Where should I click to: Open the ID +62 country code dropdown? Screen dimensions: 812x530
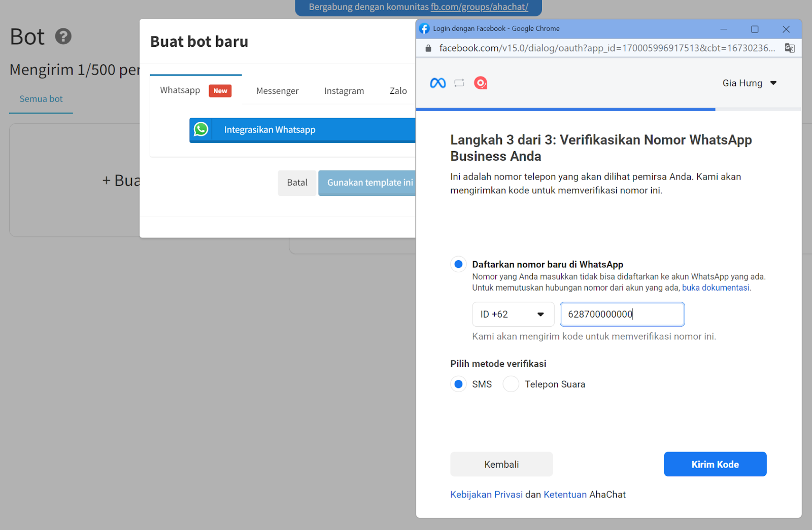point(513,314)
